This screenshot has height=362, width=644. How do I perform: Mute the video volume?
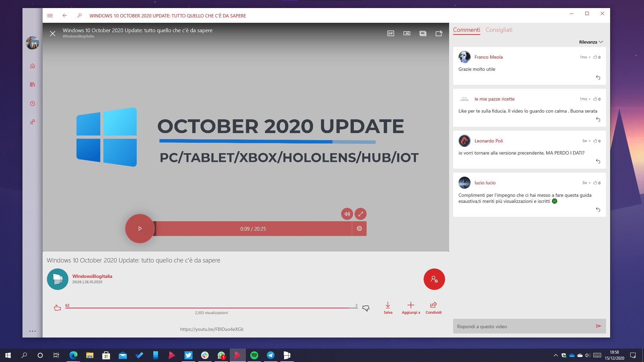click(x=347, y=214)
